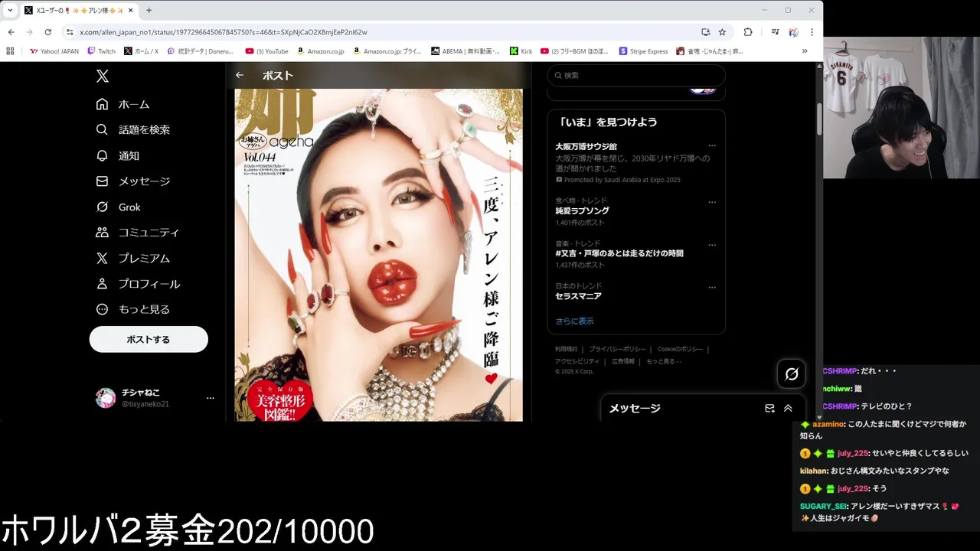Bookmark this page with star icon
The width and height of the screenshot is (980, 551).
(x=722, y=32)
